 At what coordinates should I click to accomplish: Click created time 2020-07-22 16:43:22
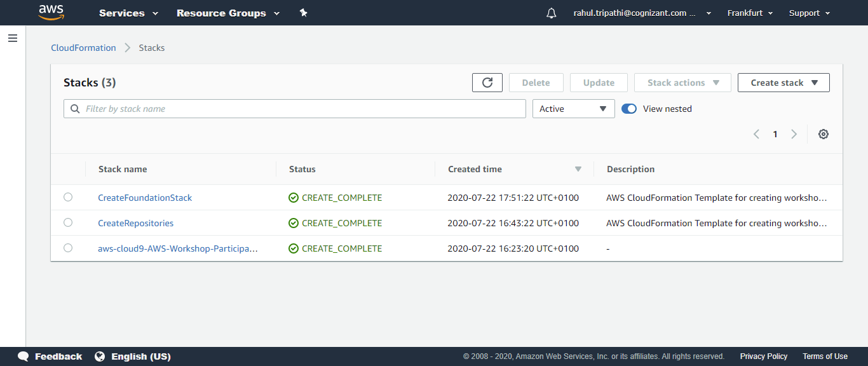[x=513, y=223]
